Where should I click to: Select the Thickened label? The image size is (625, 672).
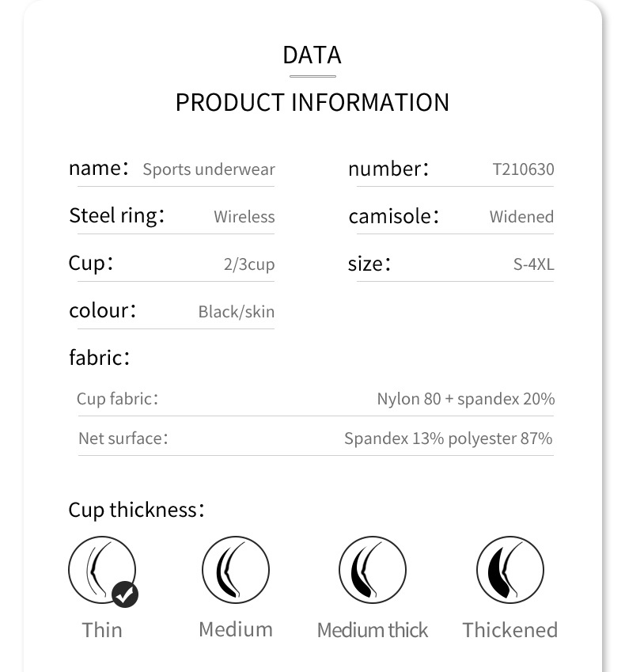[x=510, y=630]
